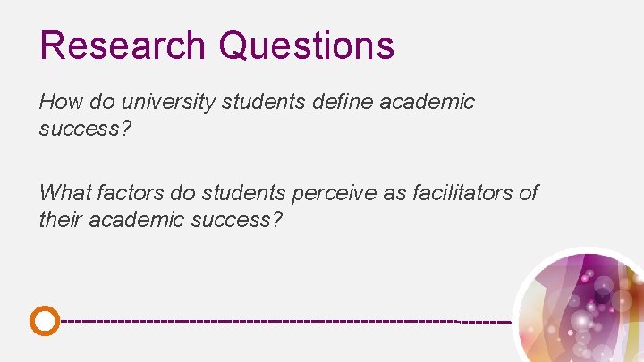
Task: Click the word 'university' in the first question
Action: point(168,102)
